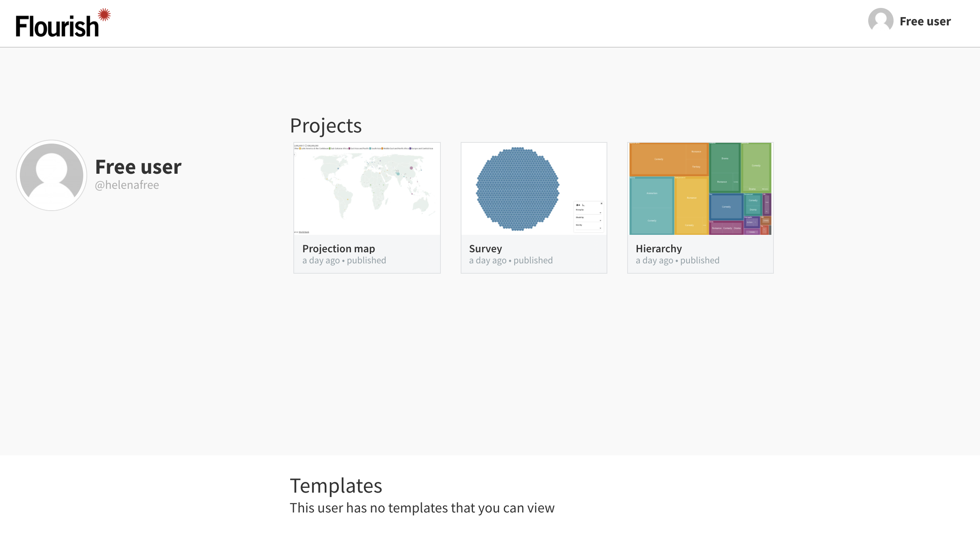This screenshot has width=980, height=545.
Task: Click the red starburst on Flourish logo
Action: point(104,15)
